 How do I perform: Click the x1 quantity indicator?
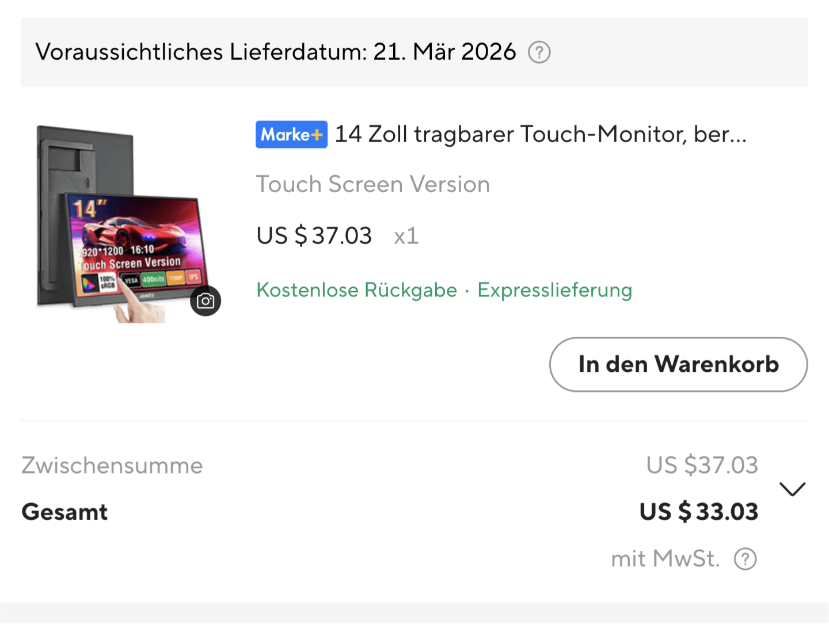(406, 236)
